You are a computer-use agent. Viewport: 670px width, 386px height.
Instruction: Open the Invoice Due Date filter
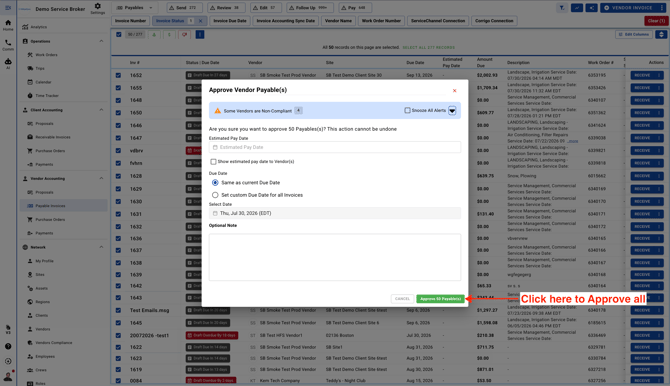tap(229, 21)
